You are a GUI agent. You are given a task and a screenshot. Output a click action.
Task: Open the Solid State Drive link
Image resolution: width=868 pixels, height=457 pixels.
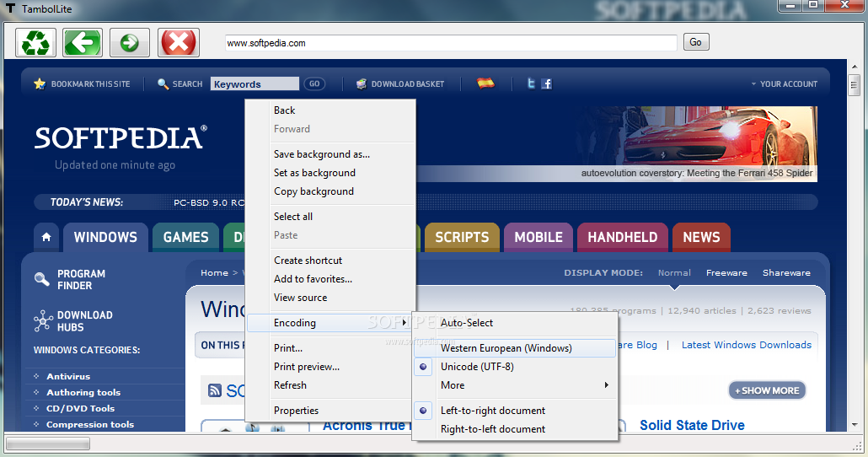(x=692, y=426)
